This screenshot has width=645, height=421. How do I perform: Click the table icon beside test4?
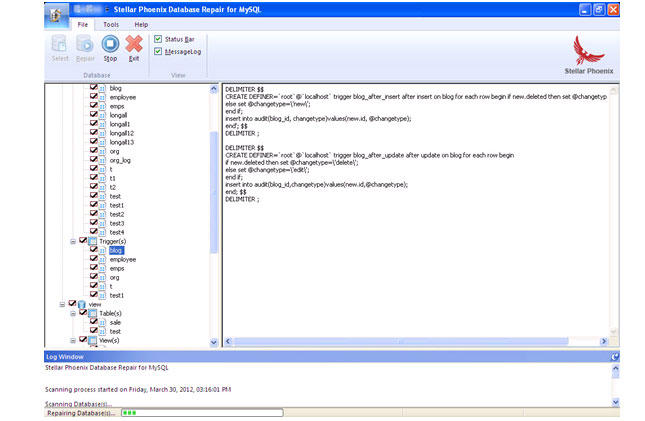(x=102, y=233)
